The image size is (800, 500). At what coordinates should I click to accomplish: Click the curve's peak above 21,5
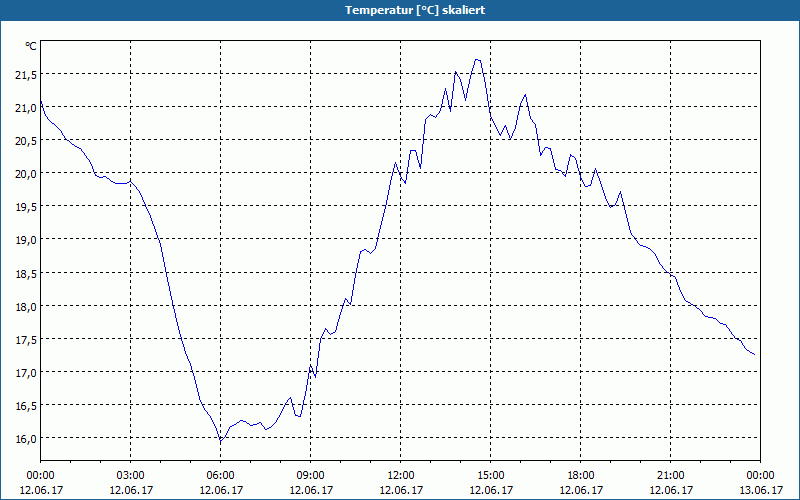coord(478,60)
